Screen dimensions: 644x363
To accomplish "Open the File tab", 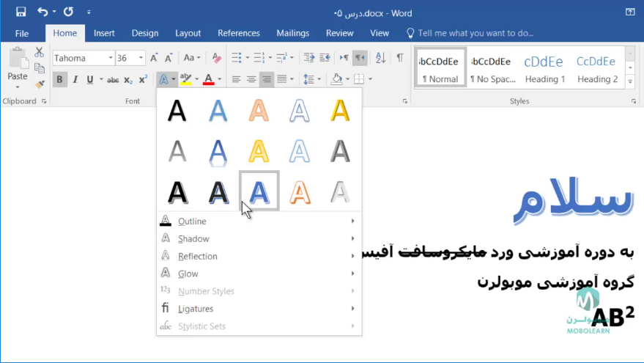I will point(22,33).
